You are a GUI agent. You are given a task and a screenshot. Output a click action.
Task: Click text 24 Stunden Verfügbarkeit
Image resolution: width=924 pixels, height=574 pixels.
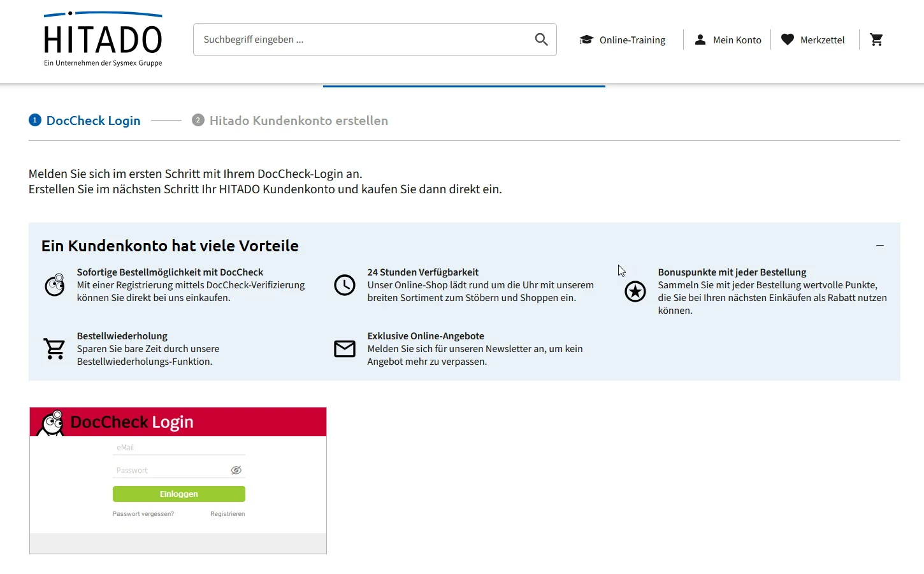coord(423,272)
